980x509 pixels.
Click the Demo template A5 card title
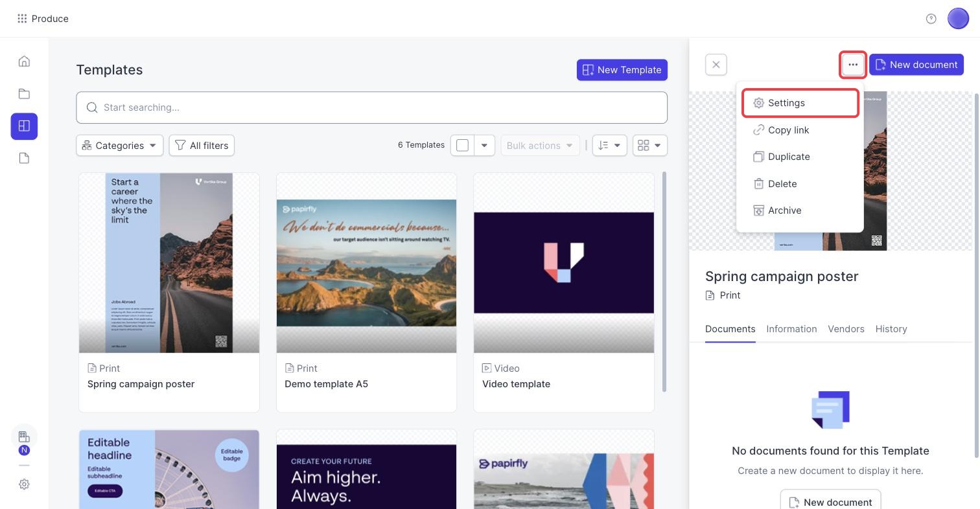click(x=326, y=384)
